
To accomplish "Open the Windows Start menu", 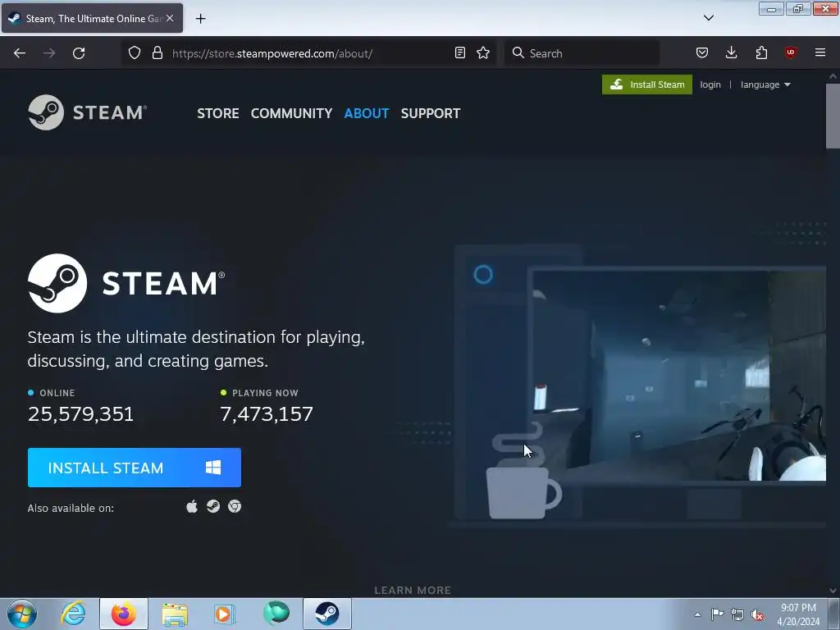I will tap(22, 614).
